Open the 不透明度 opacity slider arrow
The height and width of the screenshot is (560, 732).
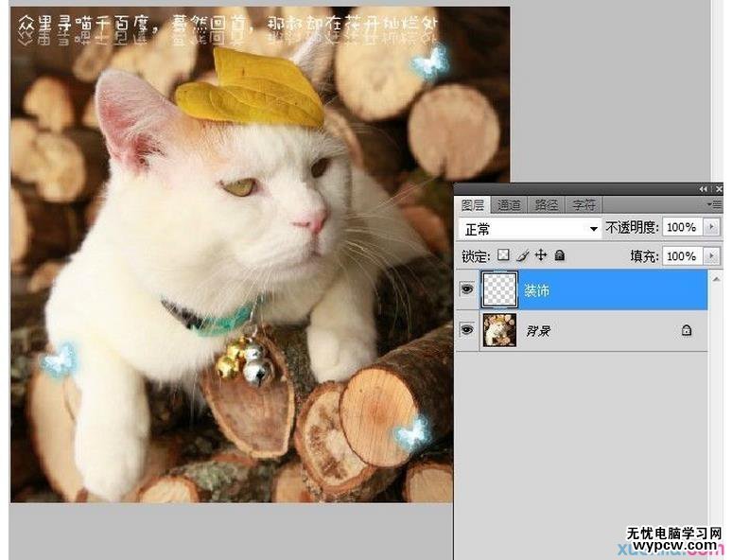click(711, 227)
